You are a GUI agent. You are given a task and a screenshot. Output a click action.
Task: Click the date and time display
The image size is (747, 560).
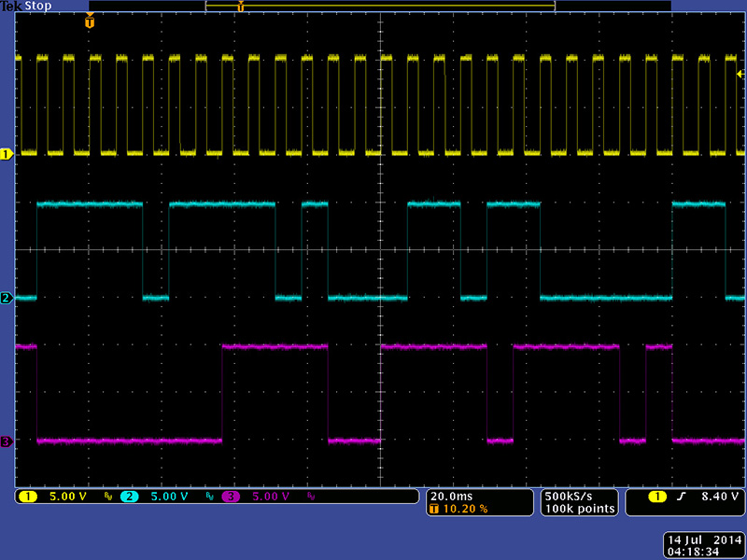702,546
